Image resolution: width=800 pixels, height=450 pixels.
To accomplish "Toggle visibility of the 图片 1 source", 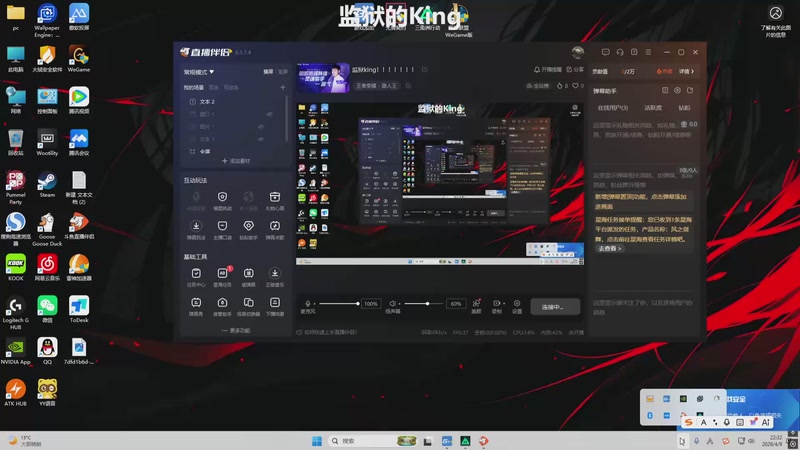I will 261,127.
